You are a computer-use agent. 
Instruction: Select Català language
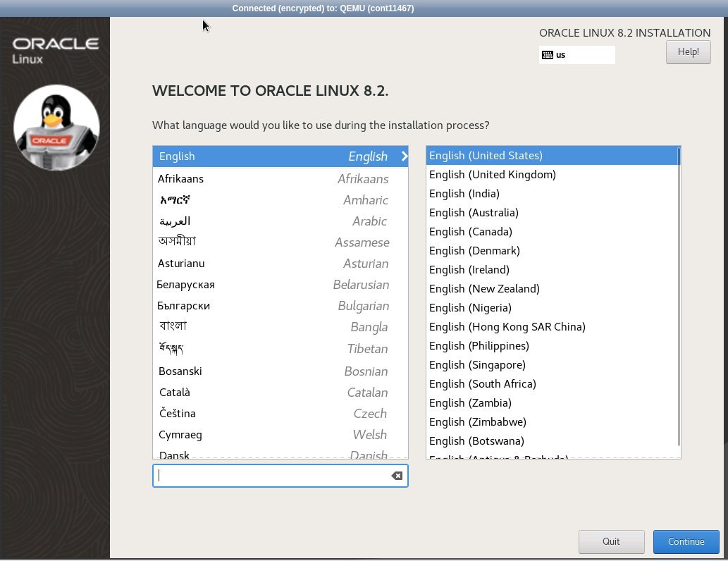pyautogui.click(x=280, y=393)
